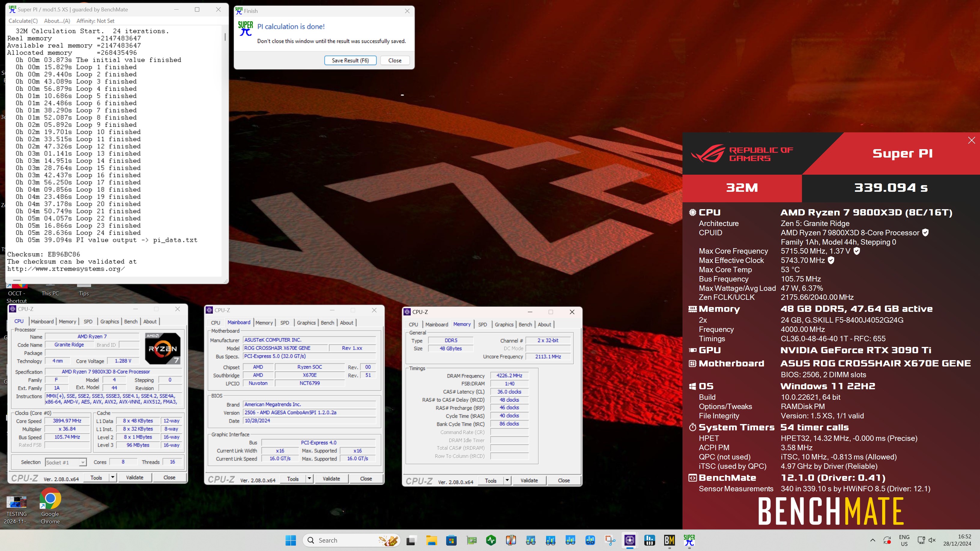The height and width of the screenshot is (551, 980).
Task: Open Snipping Tool from the taskbar
Action: point(610,540)
